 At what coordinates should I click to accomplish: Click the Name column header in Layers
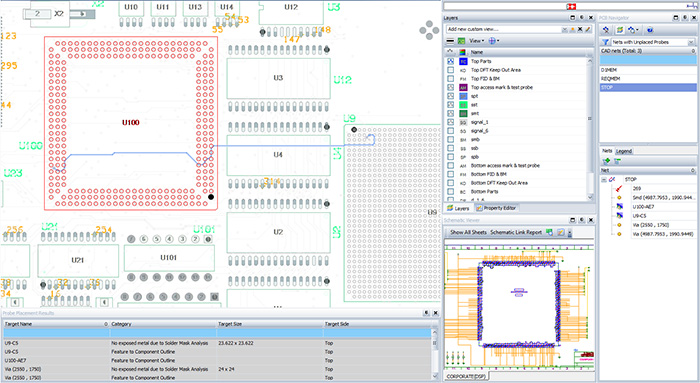click(x=529, y=52)
